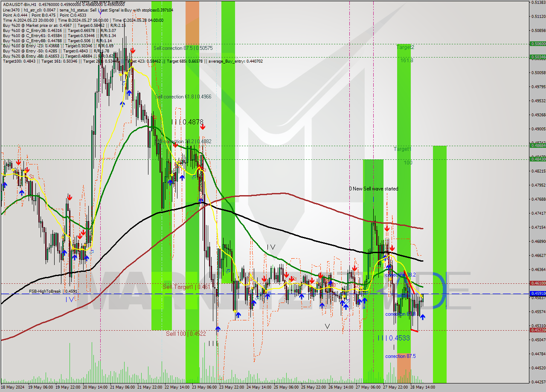The width and height of the screenshot is (546, 392).
Task: Click the '24 May 14:00' time label
Action: 258,387
